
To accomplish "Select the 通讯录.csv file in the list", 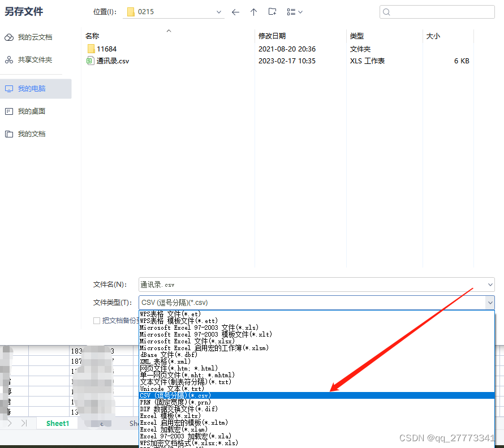I will coord(113,61).
